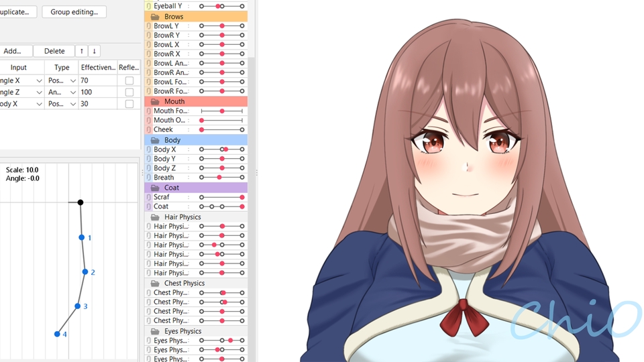Viewport: 644px width, 362px height.
Task: Click the Effectiveness column header
Action: pyautogui.click(x=98, y=67)
